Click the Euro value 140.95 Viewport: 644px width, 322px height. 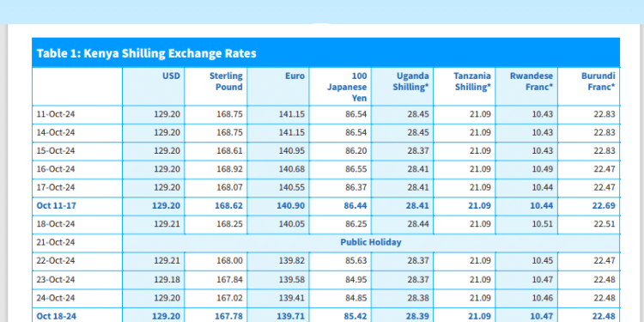coord(292,151)
